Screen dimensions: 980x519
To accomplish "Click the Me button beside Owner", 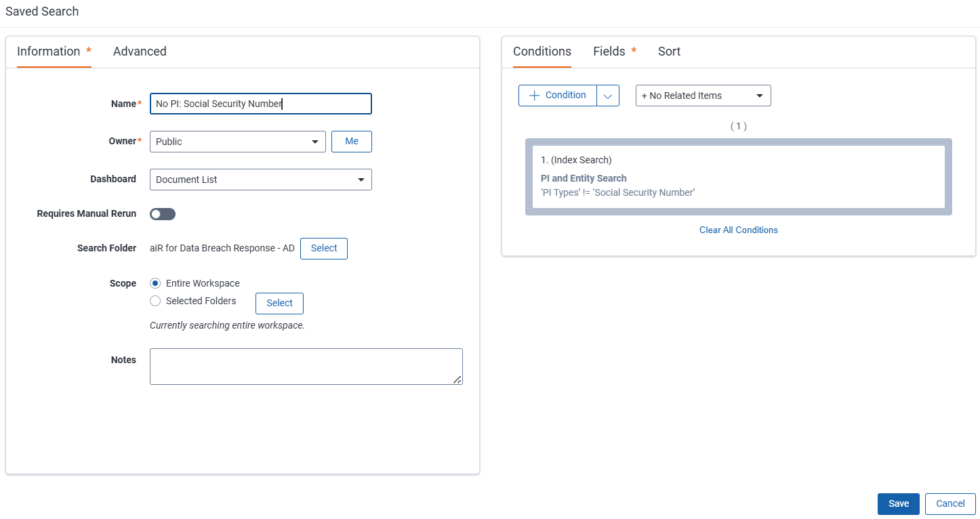I will pyautogui.click(x=352, y=142).
